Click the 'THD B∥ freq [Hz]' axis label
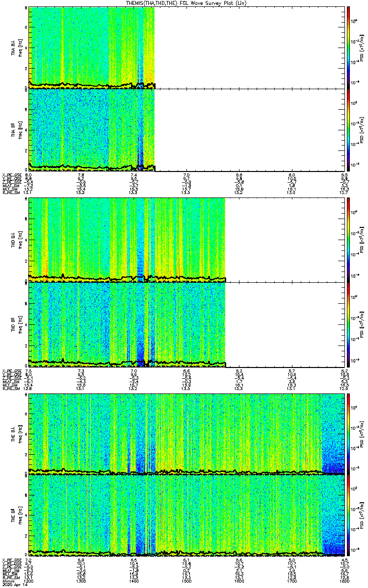Screen dimensions: 368x588 (17, 324)
